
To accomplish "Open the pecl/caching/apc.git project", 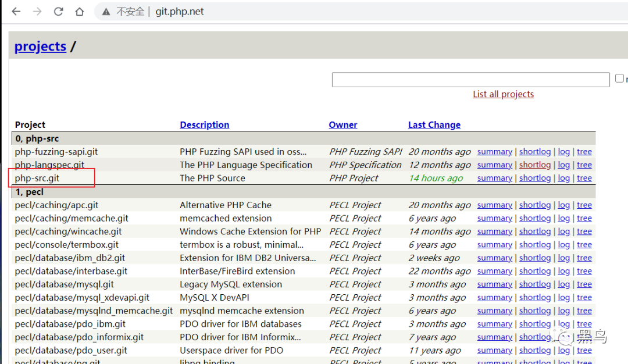I will coord(56,205).
